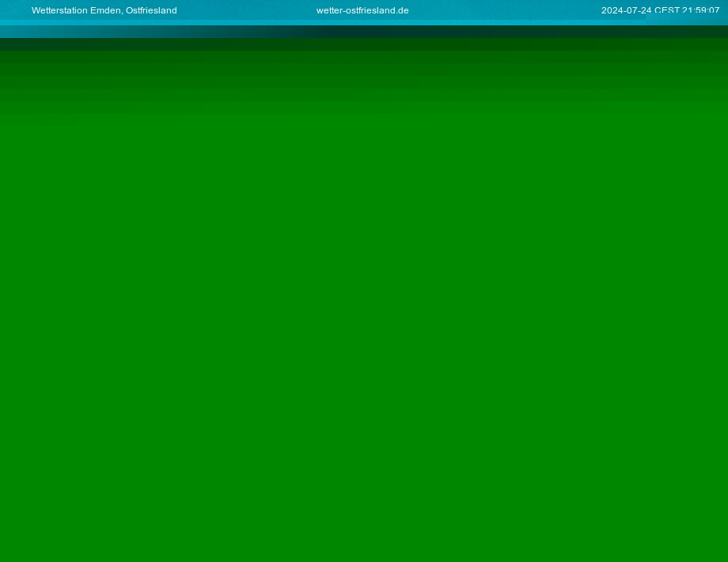Viewport: 728px width, 562px height.
Task: Click the 2024-07-24 CEST timestamp text
Action: pos(660,10)
